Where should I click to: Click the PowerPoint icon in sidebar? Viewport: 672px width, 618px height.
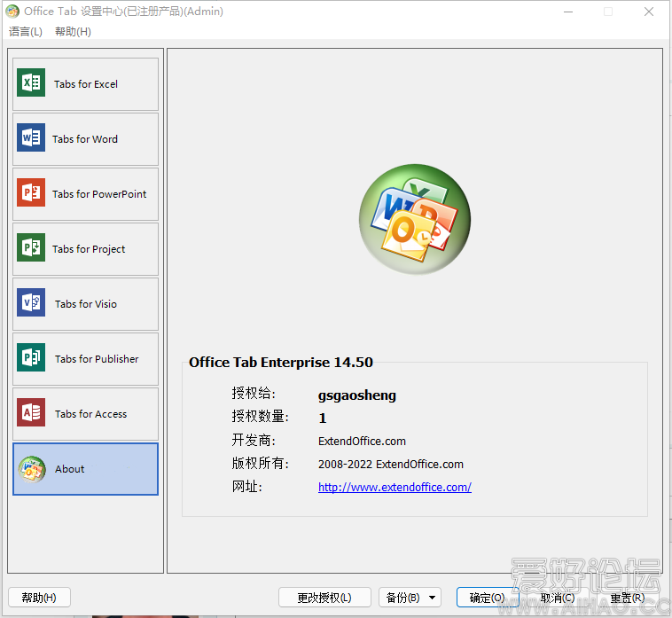coord(31,192)
